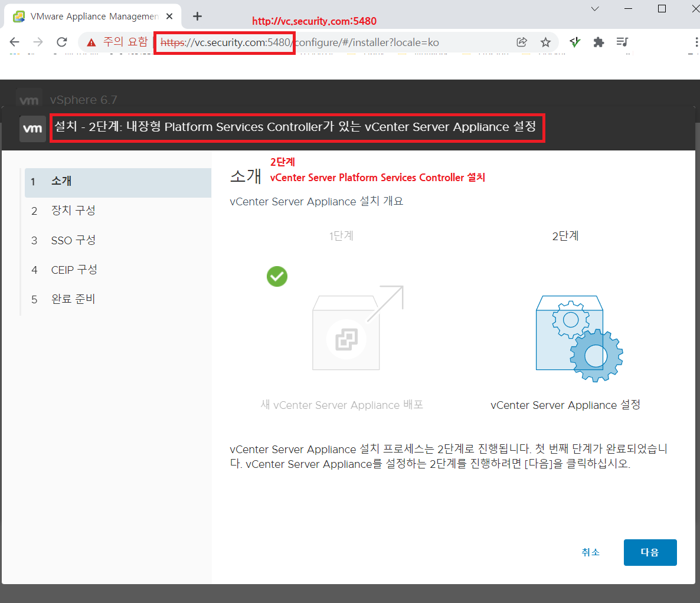700x603 pixels.
Task: Click the 소개 page heading
Action: point(246,176)
